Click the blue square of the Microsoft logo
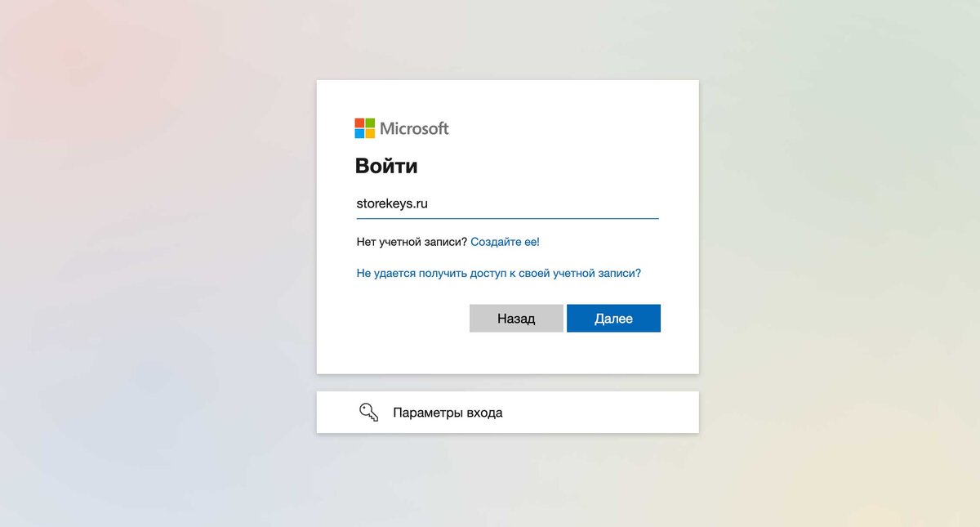 tap(359, 133)
